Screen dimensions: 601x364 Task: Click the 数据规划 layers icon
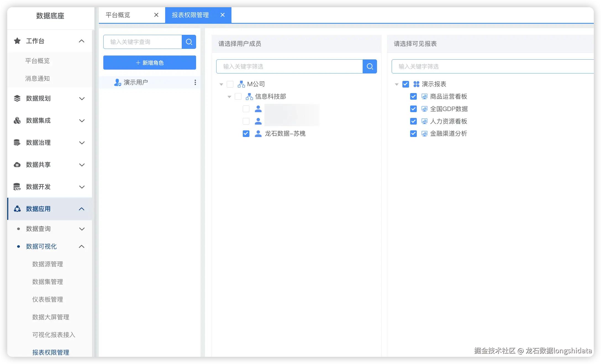17,98
